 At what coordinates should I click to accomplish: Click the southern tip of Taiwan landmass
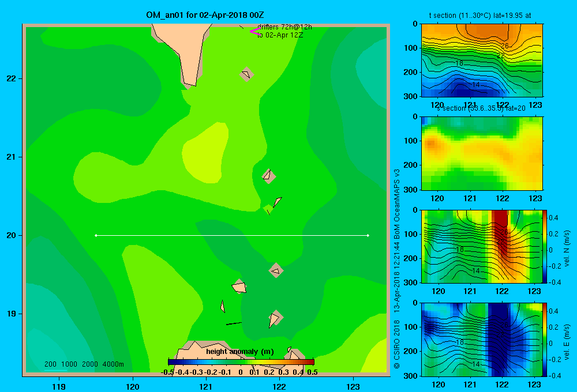point(189,84)
